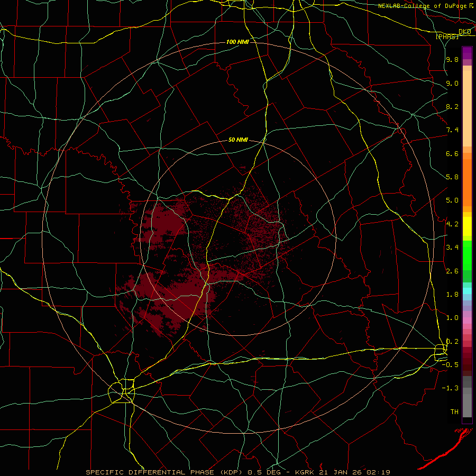Click the 1.8 scale value
476x476 pixels.
[x=452, y=295]
